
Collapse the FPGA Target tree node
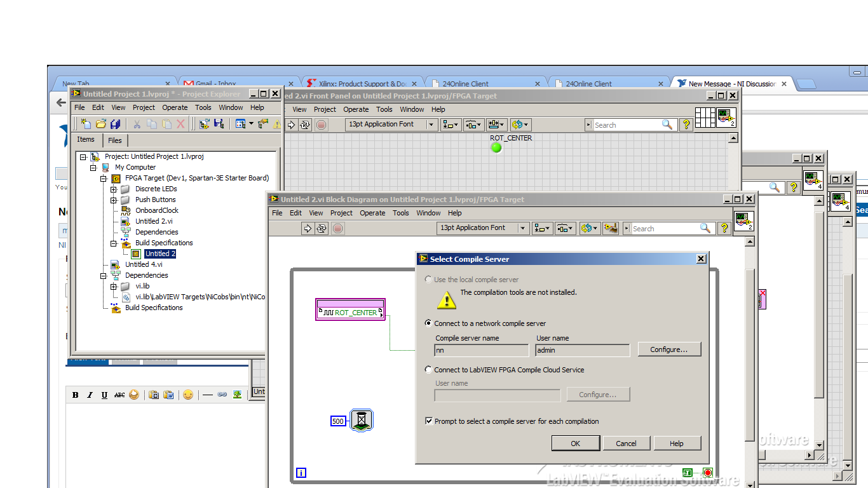click(104, 179)
